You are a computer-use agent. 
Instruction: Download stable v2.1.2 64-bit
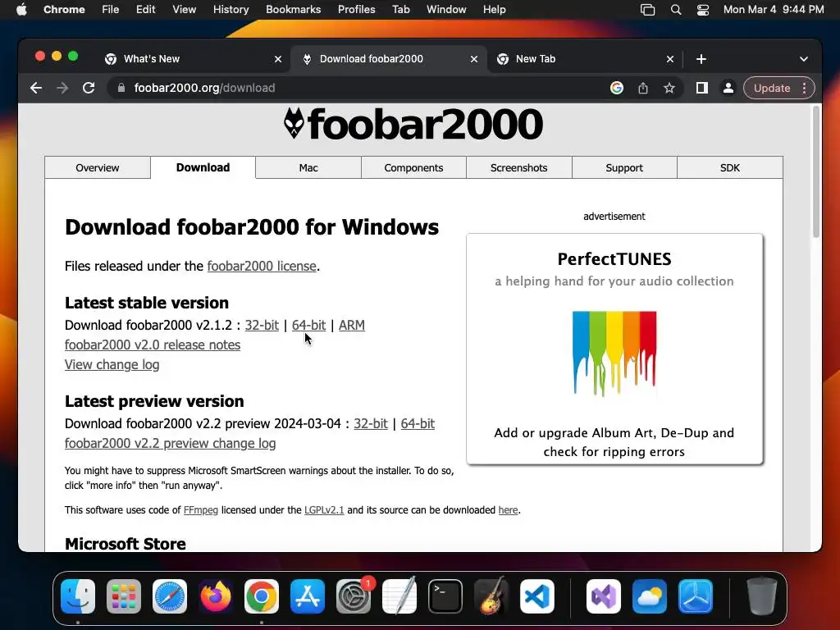point(308,325)
